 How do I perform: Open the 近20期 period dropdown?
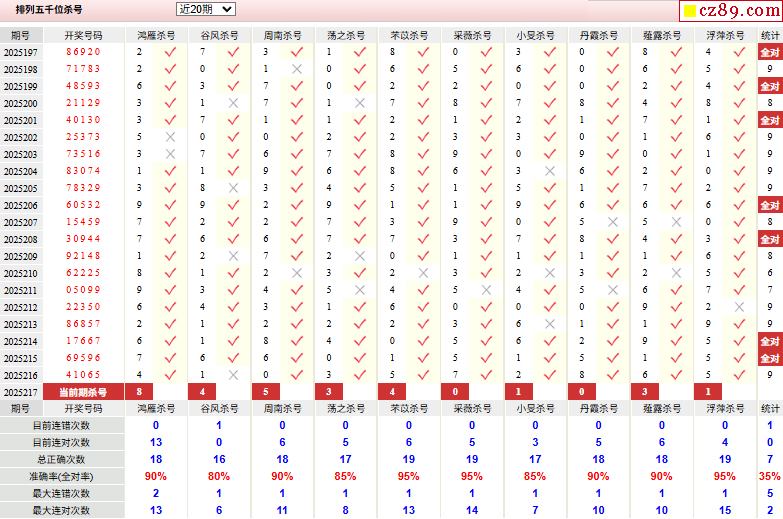coord(206,9)
